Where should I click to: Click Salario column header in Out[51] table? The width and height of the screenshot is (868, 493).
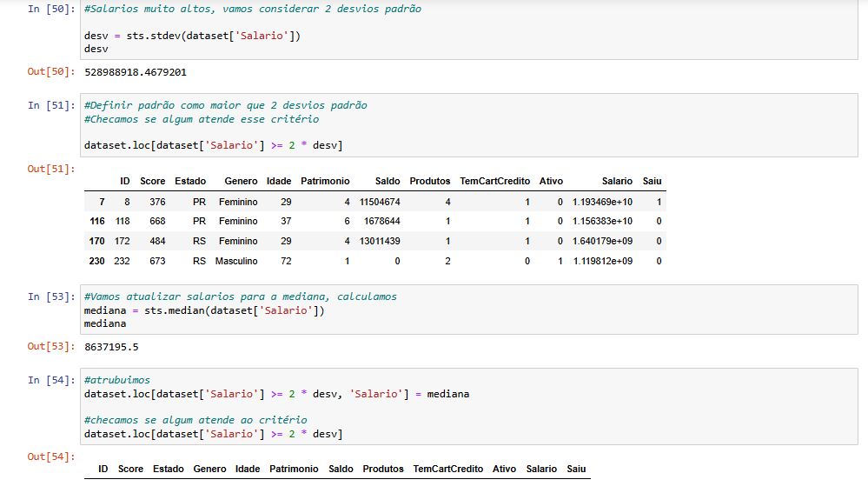tap(617, 182)
